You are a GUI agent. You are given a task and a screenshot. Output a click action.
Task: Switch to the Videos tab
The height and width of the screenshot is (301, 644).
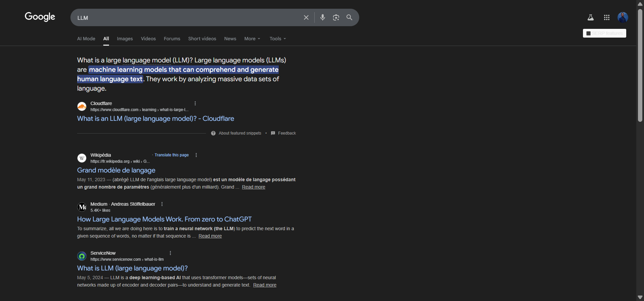(x=148, y=39)
